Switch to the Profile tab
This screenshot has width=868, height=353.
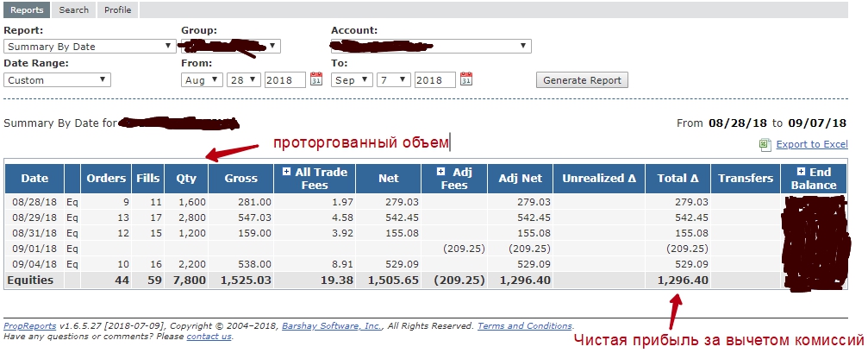click(x=116, y=9)
